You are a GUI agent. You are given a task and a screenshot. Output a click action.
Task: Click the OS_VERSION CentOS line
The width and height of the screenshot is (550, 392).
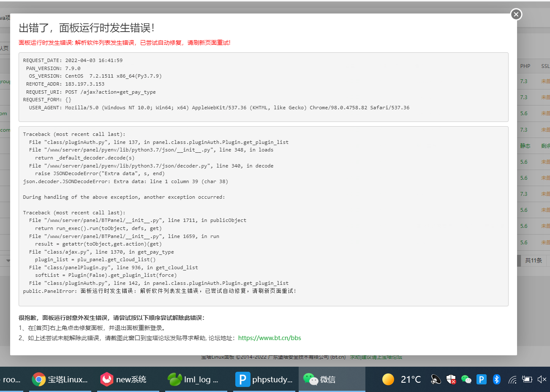[x=95, y=76]
